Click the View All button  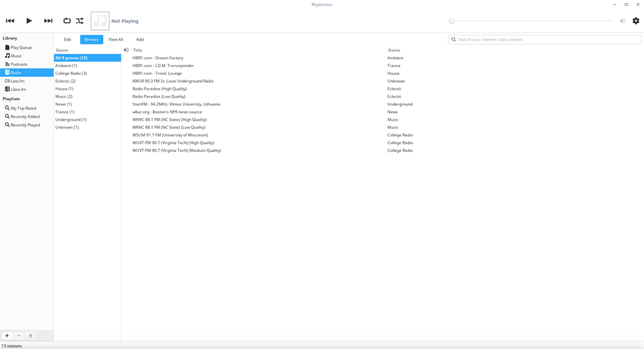(x=116, y=40)
